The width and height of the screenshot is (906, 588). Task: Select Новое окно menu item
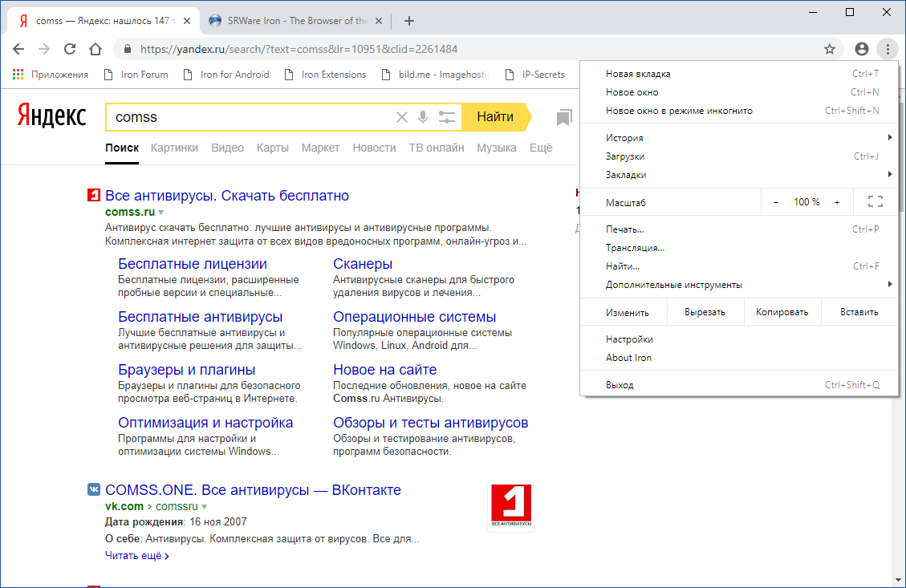[739, 91]
